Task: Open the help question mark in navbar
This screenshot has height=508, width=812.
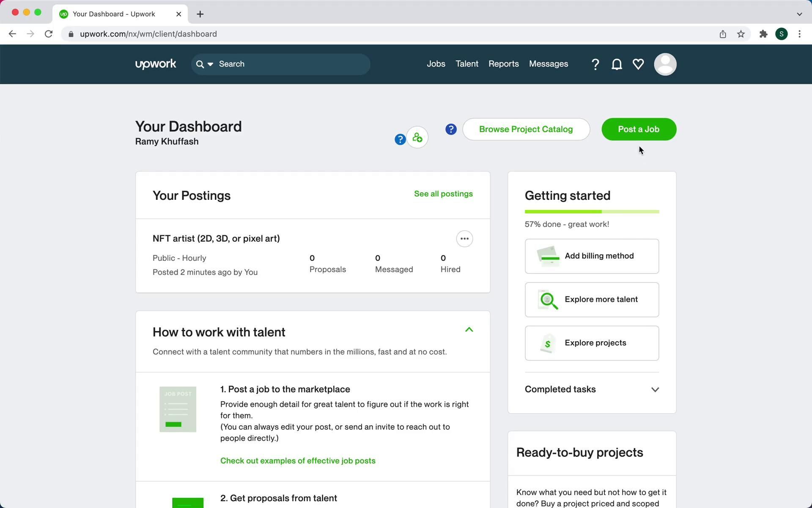Action: coord(595,64)
